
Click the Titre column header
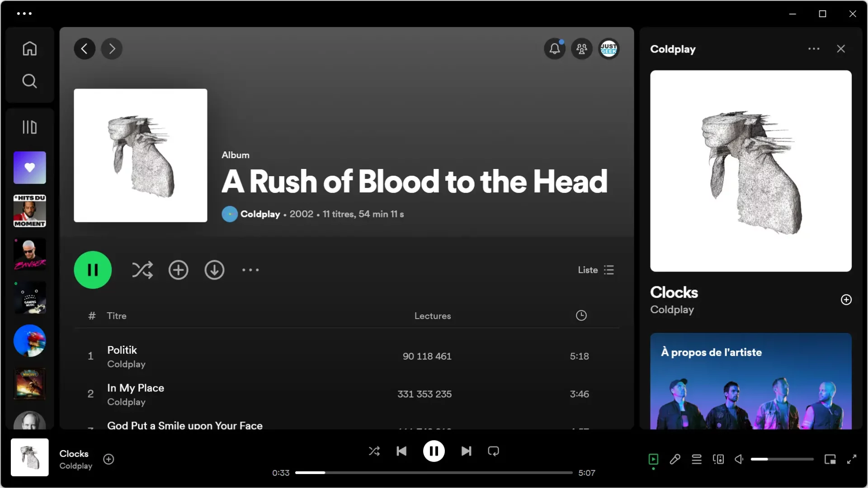coord(117,316)
